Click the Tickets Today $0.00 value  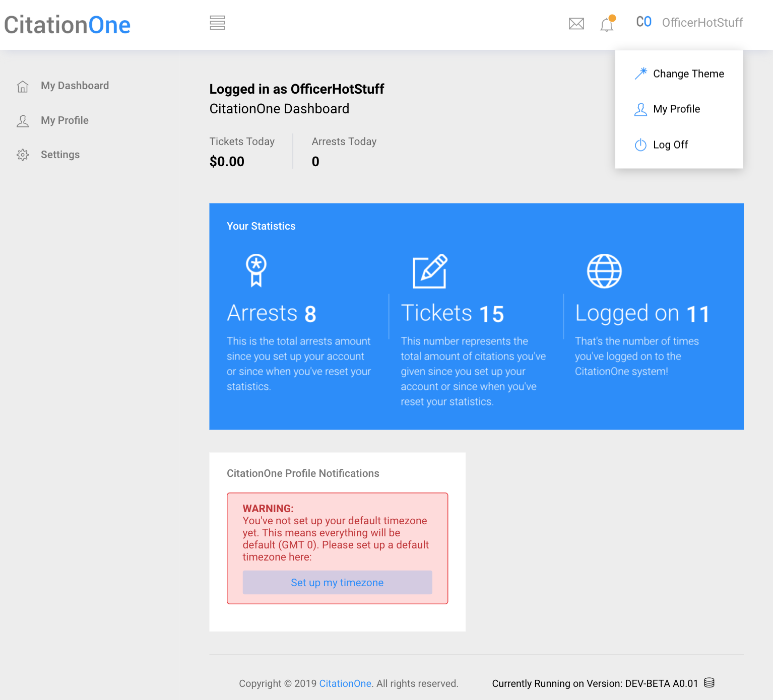coord(227,162)
